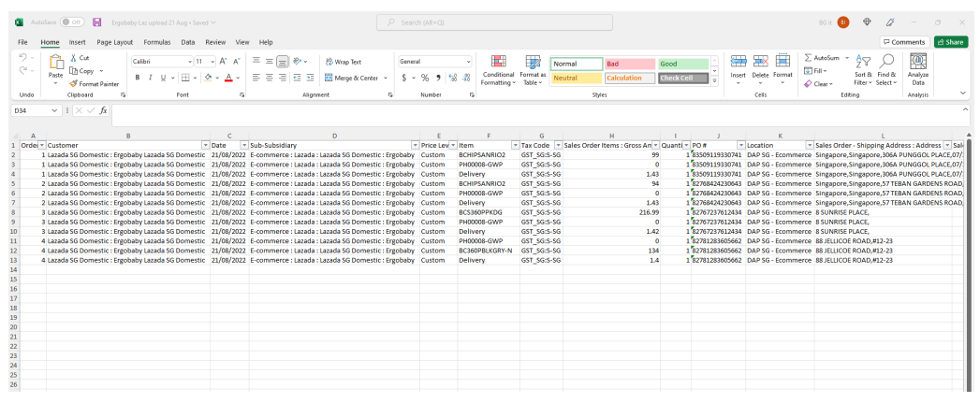Open Location column filter dropdown
This screenshot has width=980, height=403.
[809, 145]
